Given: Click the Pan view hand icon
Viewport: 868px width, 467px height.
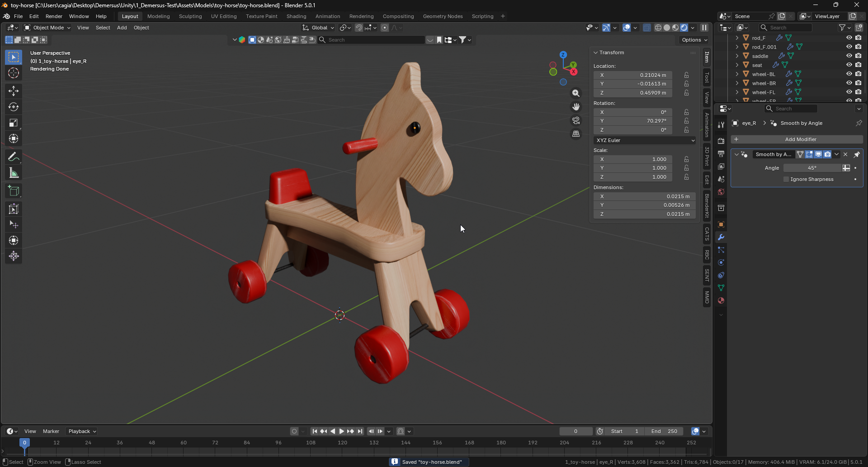Looking at the screenshot, I should pos(576,107).
